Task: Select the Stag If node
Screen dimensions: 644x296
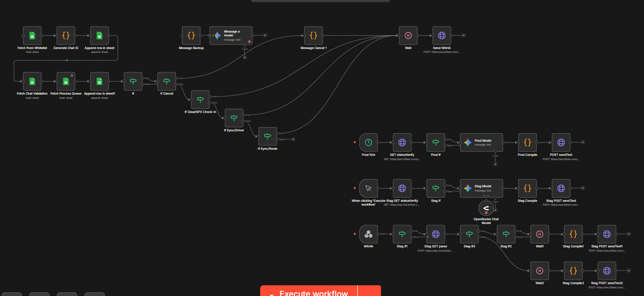Action: 436,188
